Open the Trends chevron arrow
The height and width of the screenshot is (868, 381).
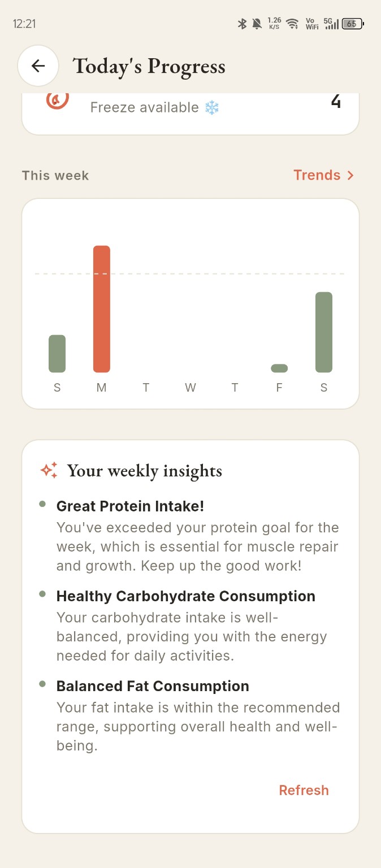(x=350, y=175)
